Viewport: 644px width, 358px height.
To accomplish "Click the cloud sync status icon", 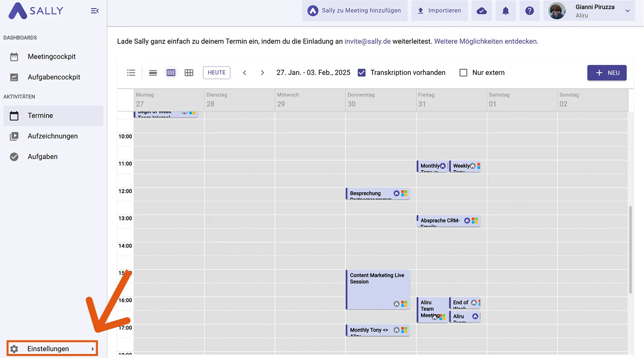I will click(482, 11).
